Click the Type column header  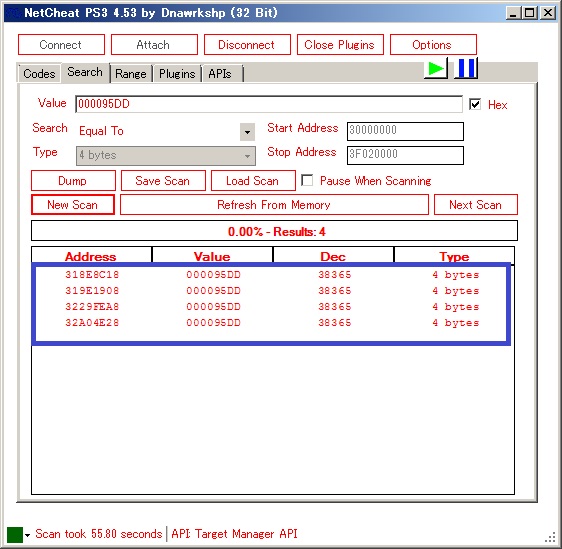tap(454, 256)
